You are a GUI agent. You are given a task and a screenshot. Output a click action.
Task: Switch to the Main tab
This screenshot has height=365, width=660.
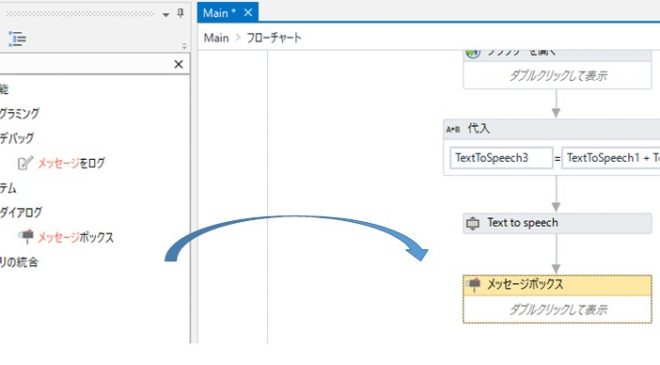[219, 13]
